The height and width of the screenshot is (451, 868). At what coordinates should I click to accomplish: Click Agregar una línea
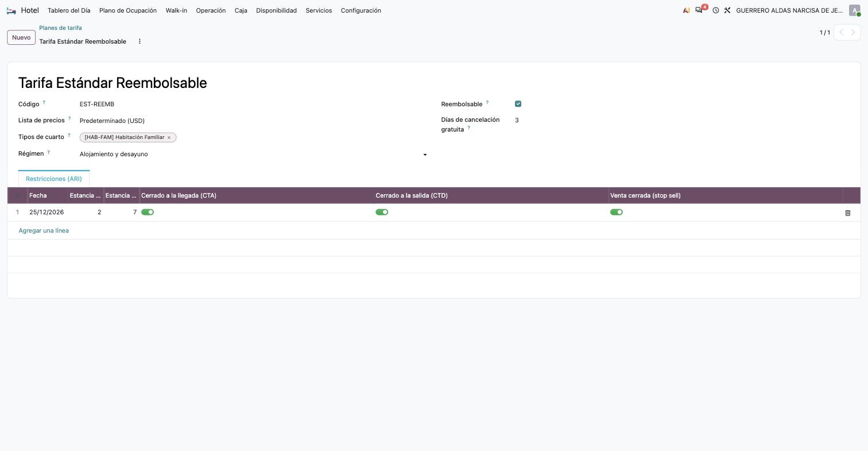point(44,230)
